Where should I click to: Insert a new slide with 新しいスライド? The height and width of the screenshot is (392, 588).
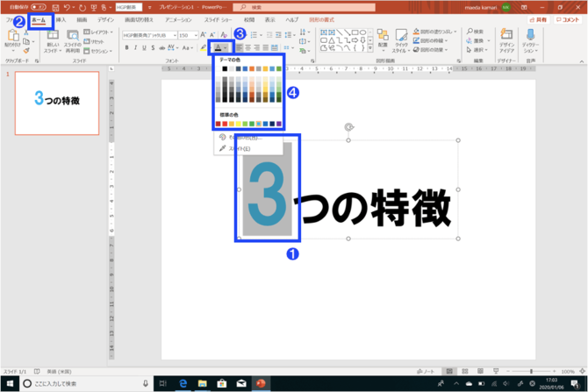[x=53, y=41]
